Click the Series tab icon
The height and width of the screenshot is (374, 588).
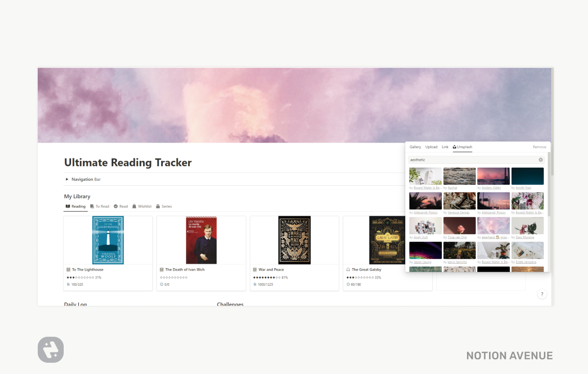coord(158,206)
